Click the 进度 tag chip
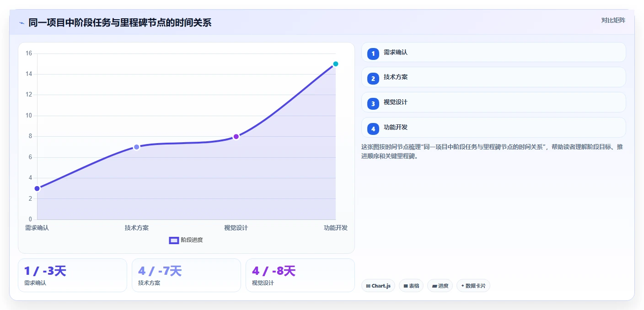This screenshot has height=310, width=644. click(440, 286)
